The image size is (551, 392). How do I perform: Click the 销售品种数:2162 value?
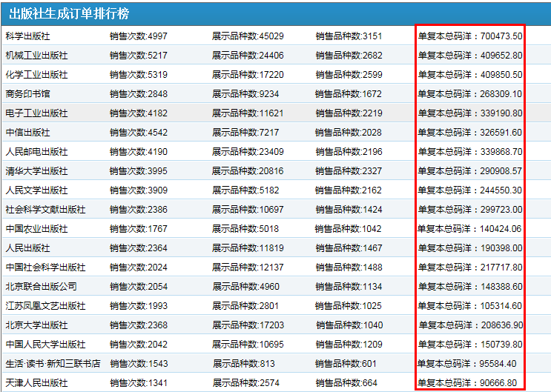(x=349, y=190)
